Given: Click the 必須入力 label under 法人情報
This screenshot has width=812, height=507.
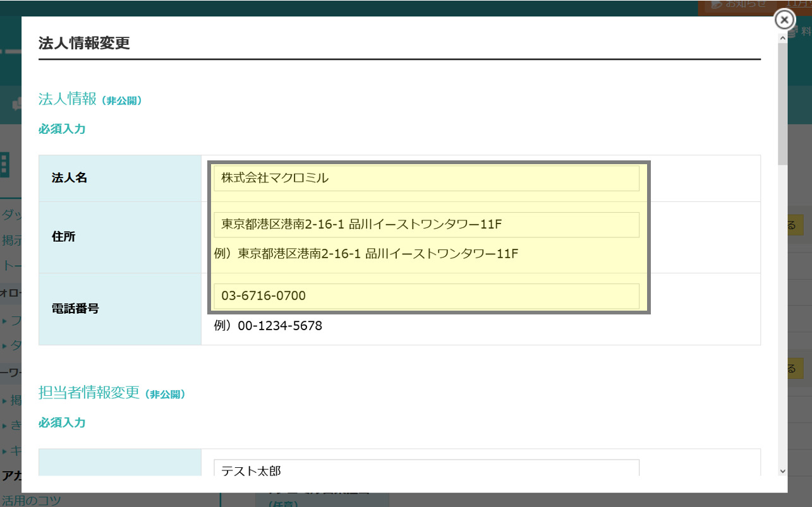Looking at the screenshot, I should click(62, 129).
